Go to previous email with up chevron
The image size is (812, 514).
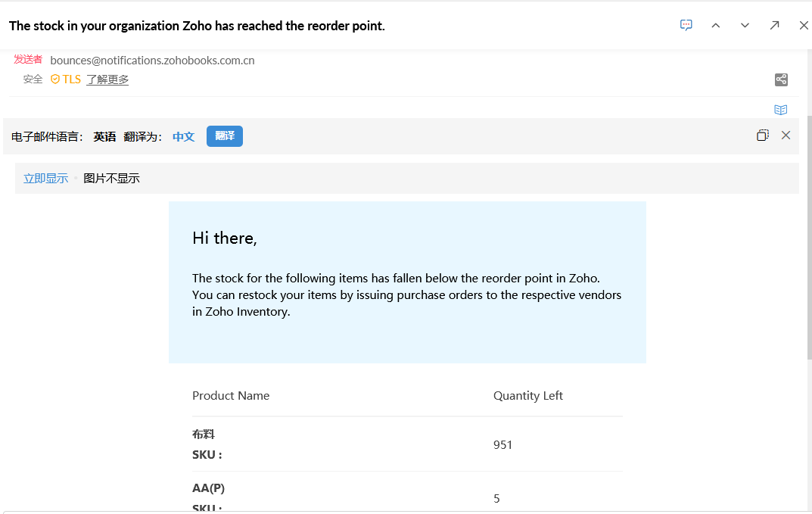click(715, 25)
